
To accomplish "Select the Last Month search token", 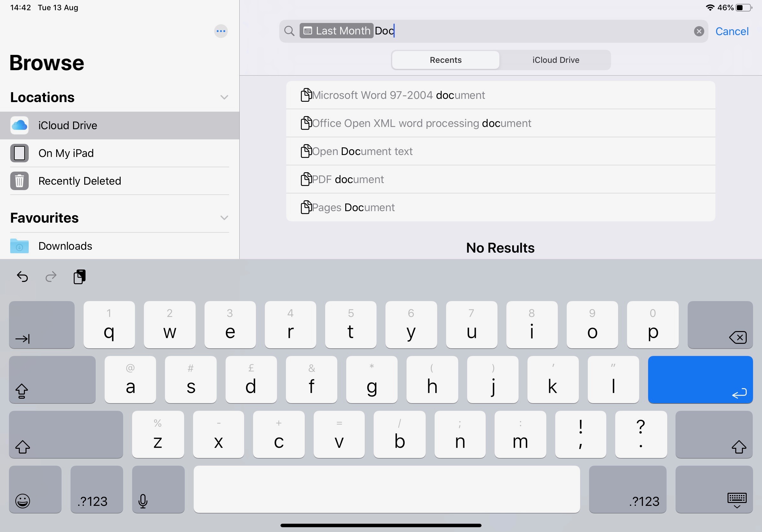I will coord(336,31).
